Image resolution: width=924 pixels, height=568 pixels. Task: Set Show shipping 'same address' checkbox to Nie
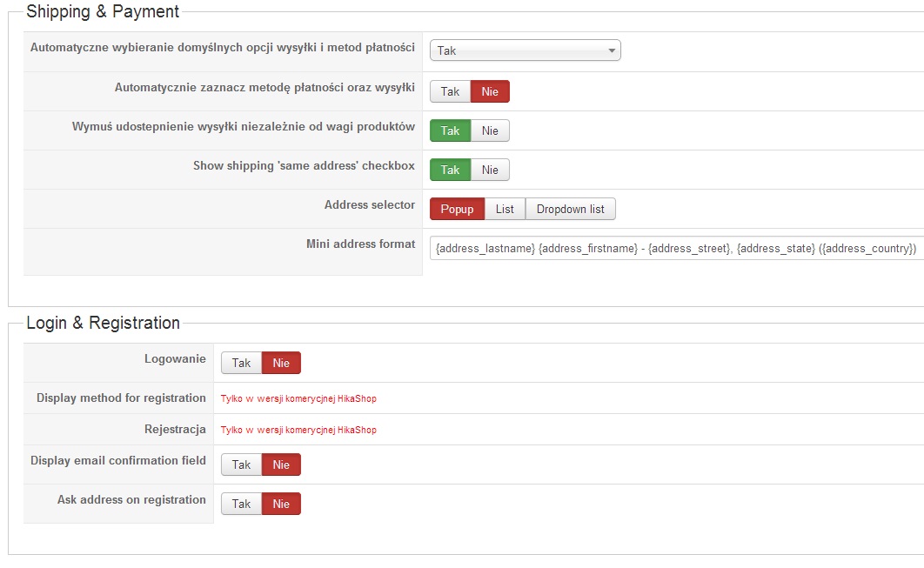[490, 170]
